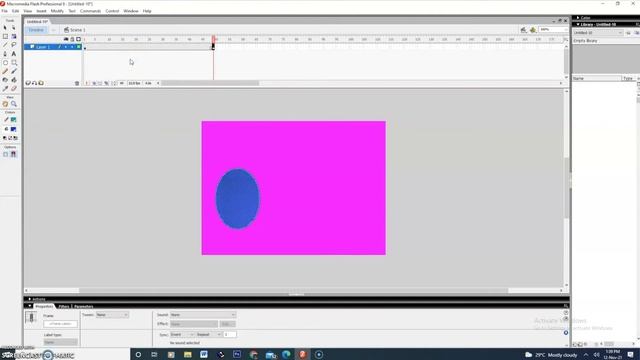
Task: Select the Brush tool
Action: [x=14, y=71]
